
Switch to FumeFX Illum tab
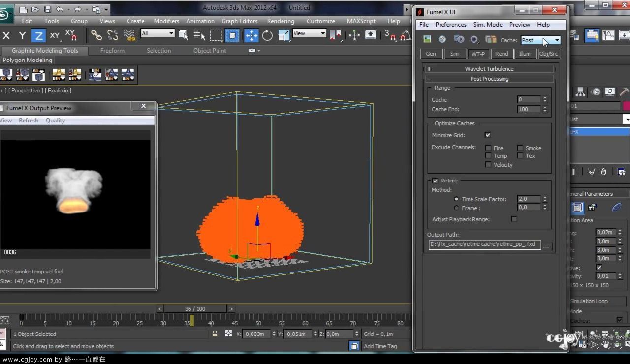[525, 54]
